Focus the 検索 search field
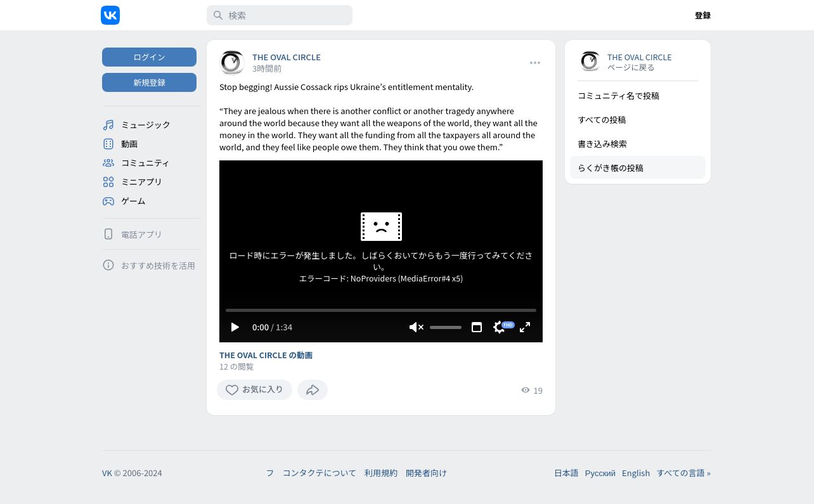This screenshot has width=814, height=504. tap(280, 15)
